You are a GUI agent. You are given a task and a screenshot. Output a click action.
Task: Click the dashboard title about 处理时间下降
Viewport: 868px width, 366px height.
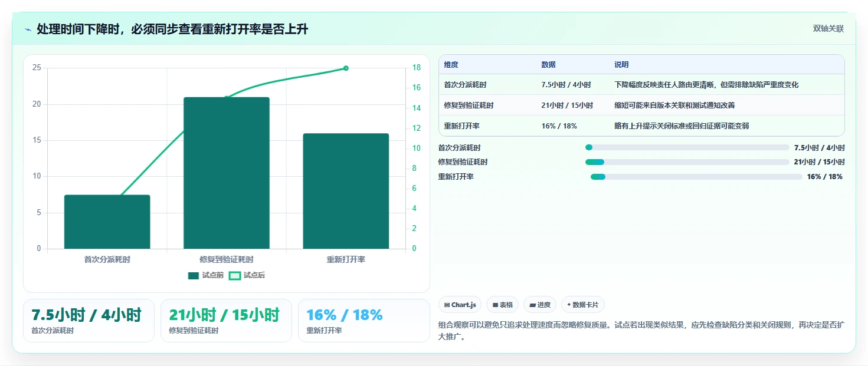point(172,29)
